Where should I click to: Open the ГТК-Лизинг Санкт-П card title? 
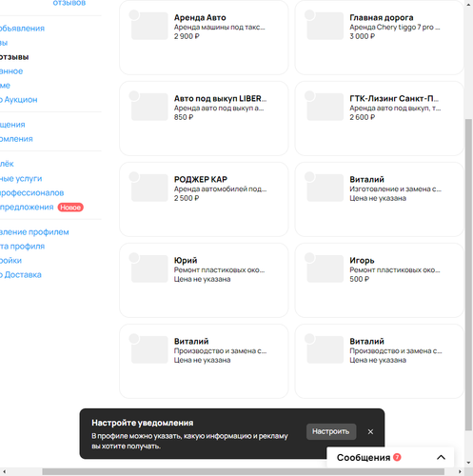coord(394,98)
